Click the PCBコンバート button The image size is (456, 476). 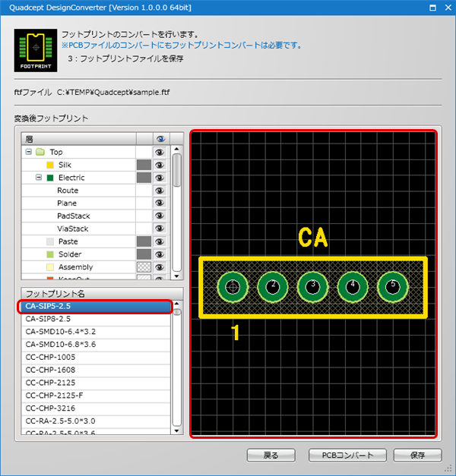point(347,456)
